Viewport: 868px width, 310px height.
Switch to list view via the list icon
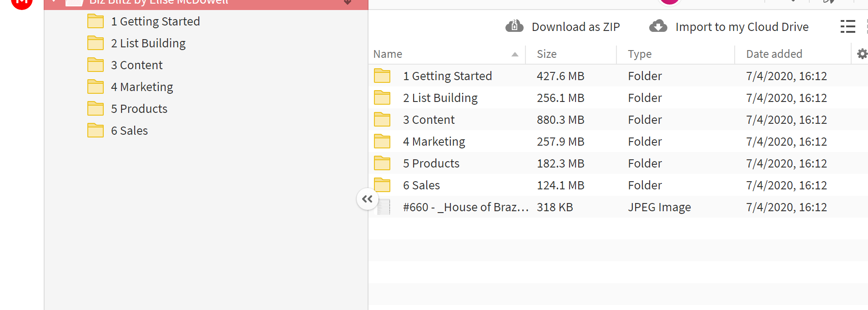848,26
